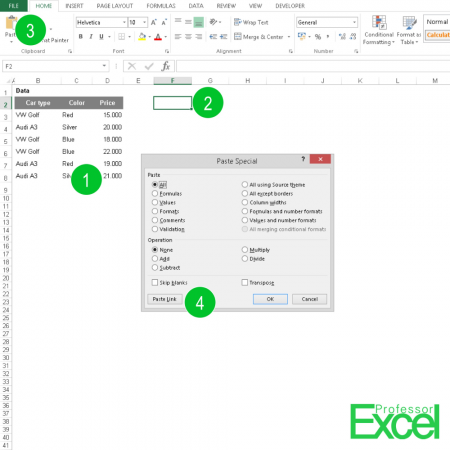Switch to the FORMULAS ribbon tab
This screenshot has width=450, height=450.
pos(161,6)
